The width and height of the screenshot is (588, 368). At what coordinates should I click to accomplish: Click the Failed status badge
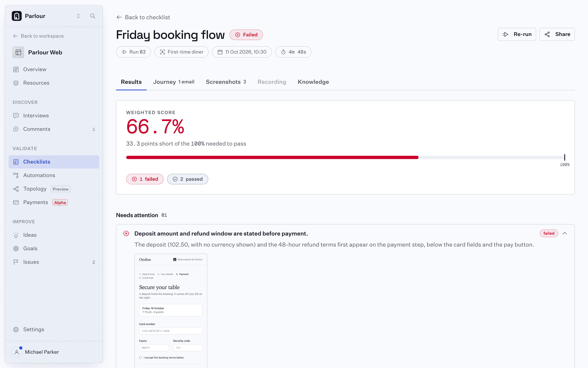(x=246, y=35)
